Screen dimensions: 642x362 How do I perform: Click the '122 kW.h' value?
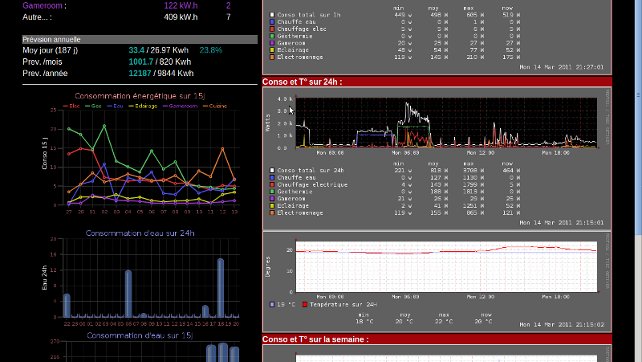pos(181,6)
